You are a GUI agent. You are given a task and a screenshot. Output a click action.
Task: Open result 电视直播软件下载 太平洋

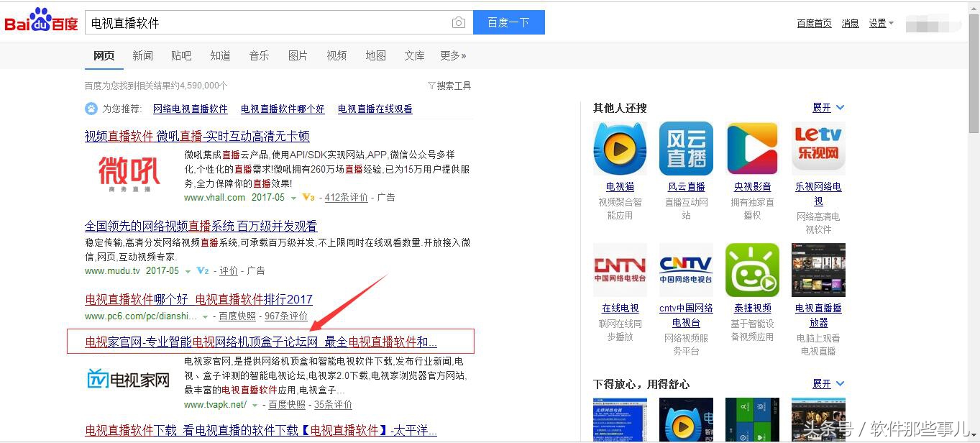click(x=261, y=430)
